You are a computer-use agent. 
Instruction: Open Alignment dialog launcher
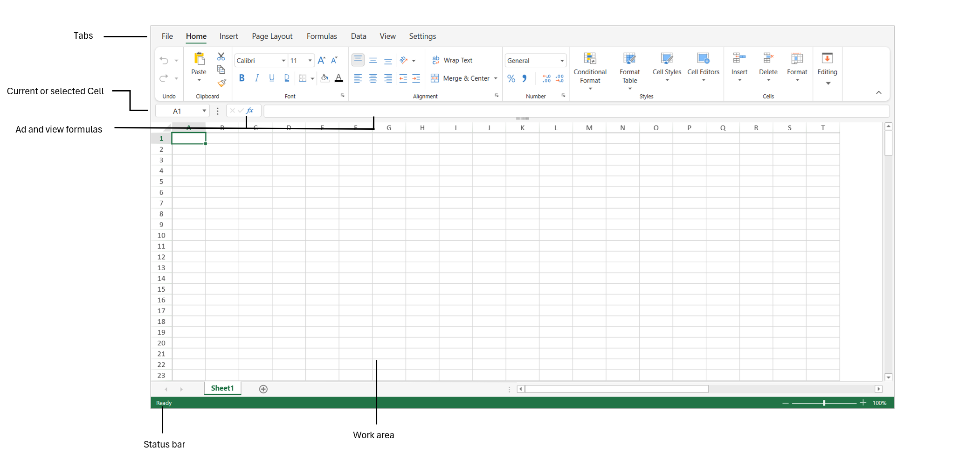[x=497, y=96]
